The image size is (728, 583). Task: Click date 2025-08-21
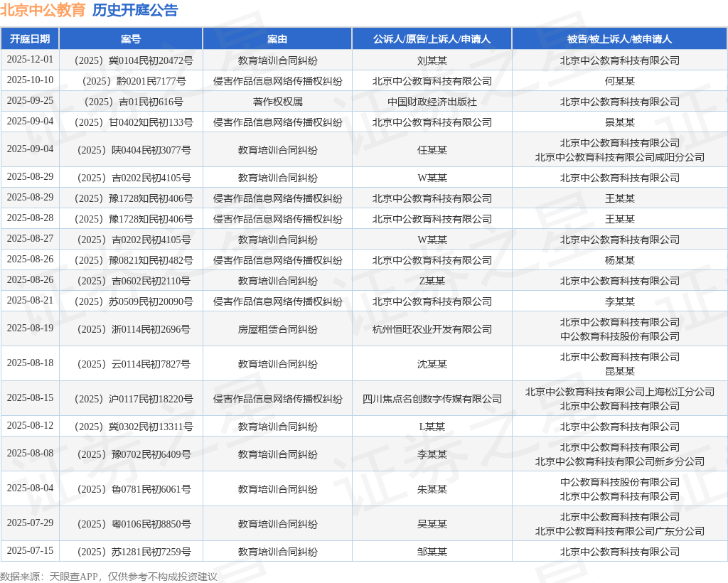[x=30, y=300]
